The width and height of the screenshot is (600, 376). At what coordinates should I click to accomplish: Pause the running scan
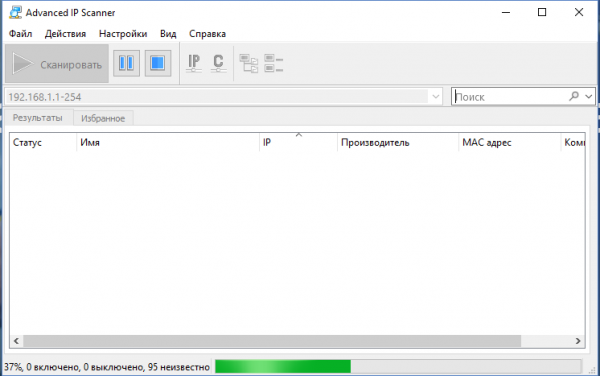(126, 63)
